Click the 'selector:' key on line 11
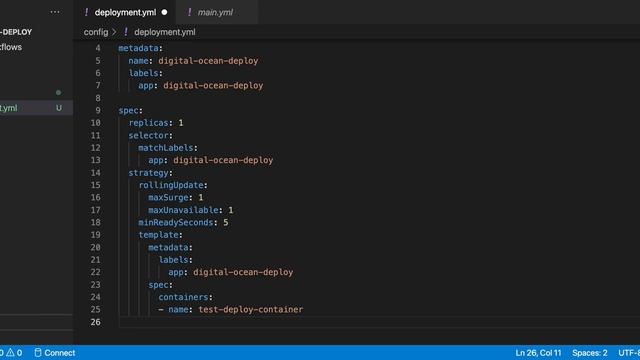This screenshot has height=360, width=640. pyautogui.click(x=151, y=135)
